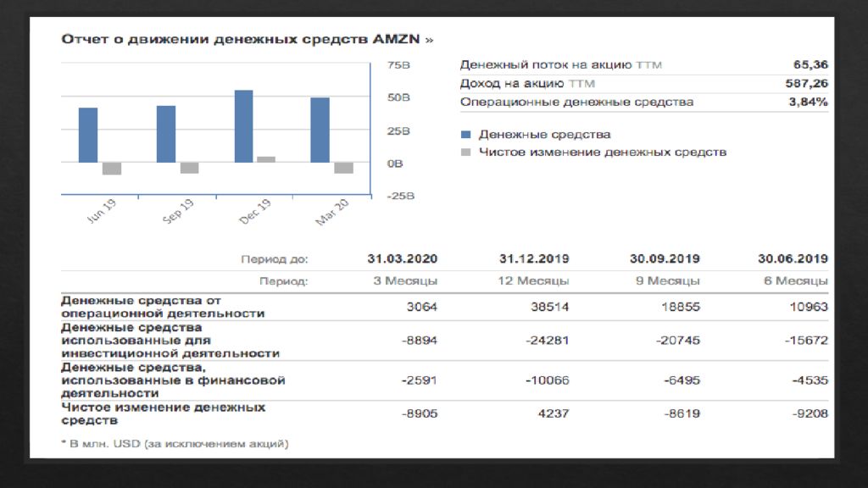Image resolution: width=868 pixels, height=488 pixels.
Task: Select net change in cash row label
Action: point(164,413)
